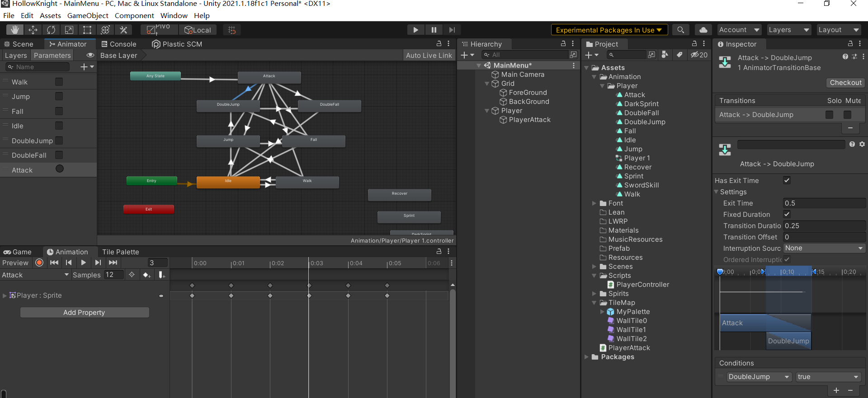Select the Hand tool in the toolbar
868x398 pixels.
[x=15, y=30]
